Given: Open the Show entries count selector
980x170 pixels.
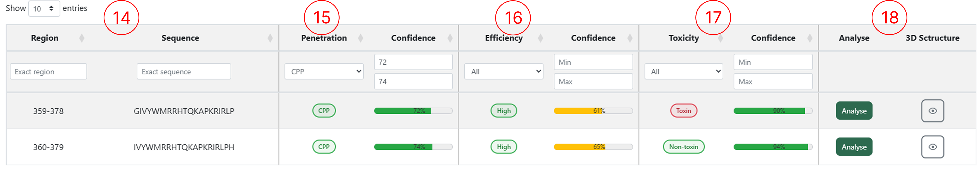Looking at the screenshot, I should point(44,8).
